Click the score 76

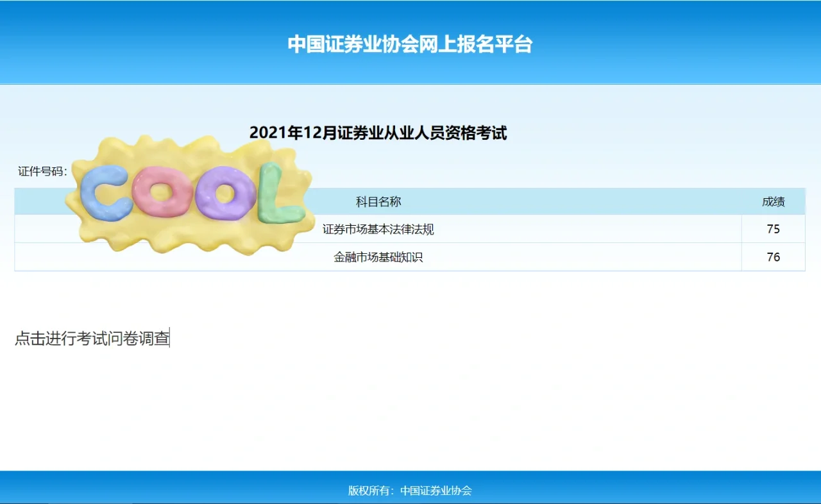(x=773, y=257)
